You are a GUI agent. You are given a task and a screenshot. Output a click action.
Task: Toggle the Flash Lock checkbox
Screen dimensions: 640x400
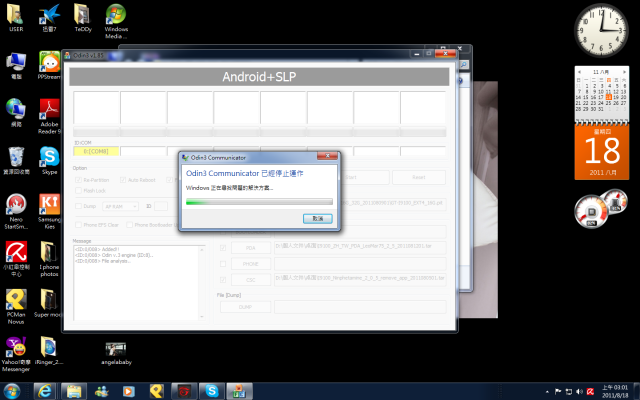[78, 191]
